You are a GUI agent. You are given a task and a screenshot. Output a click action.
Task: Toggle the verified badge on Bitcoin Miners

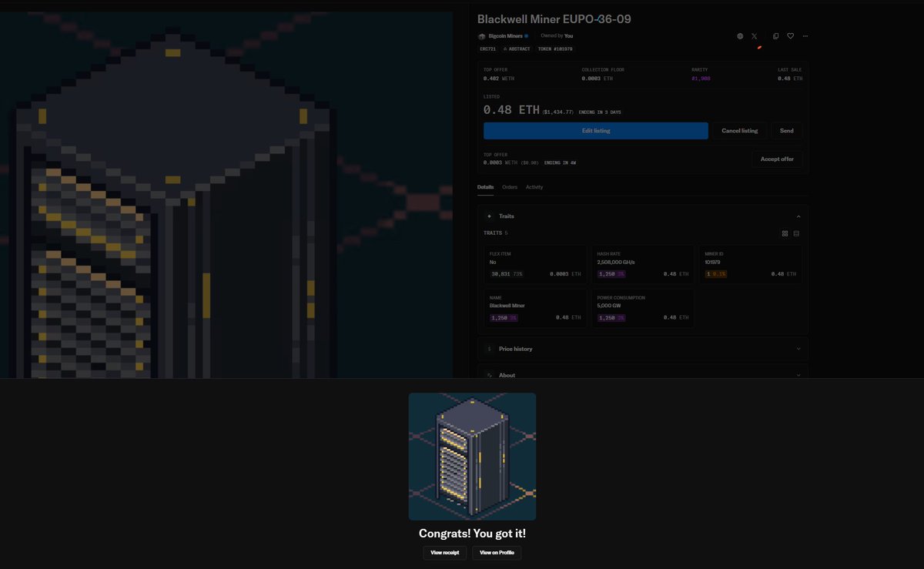coord(526,35)
